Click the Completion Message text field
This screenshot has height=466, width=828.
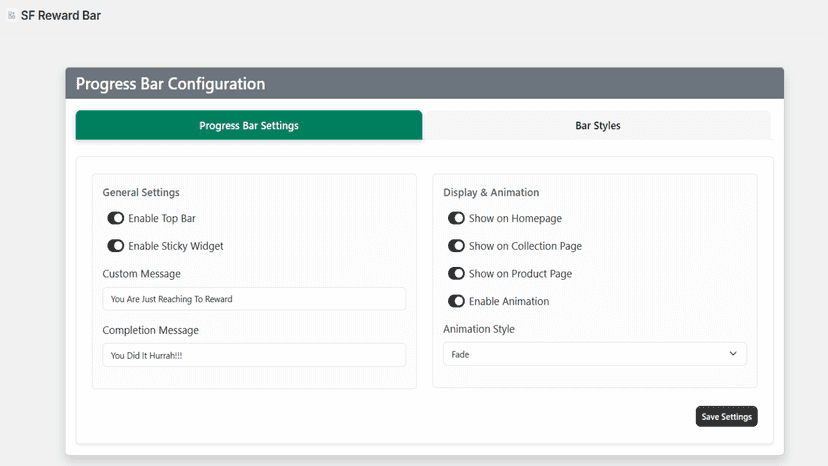[254, 355]
